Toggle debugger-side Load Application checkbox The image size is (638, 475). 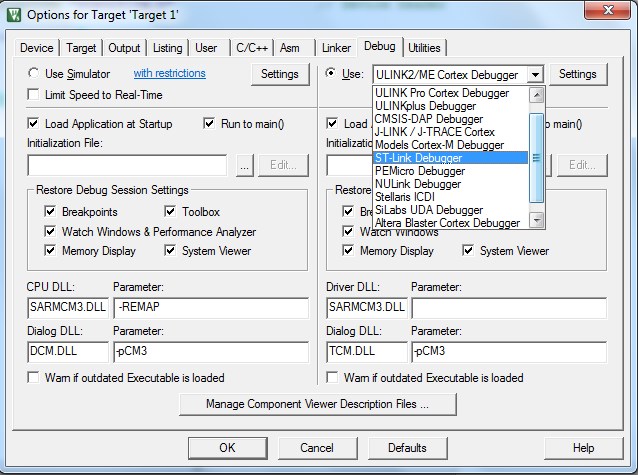point(332,123)
